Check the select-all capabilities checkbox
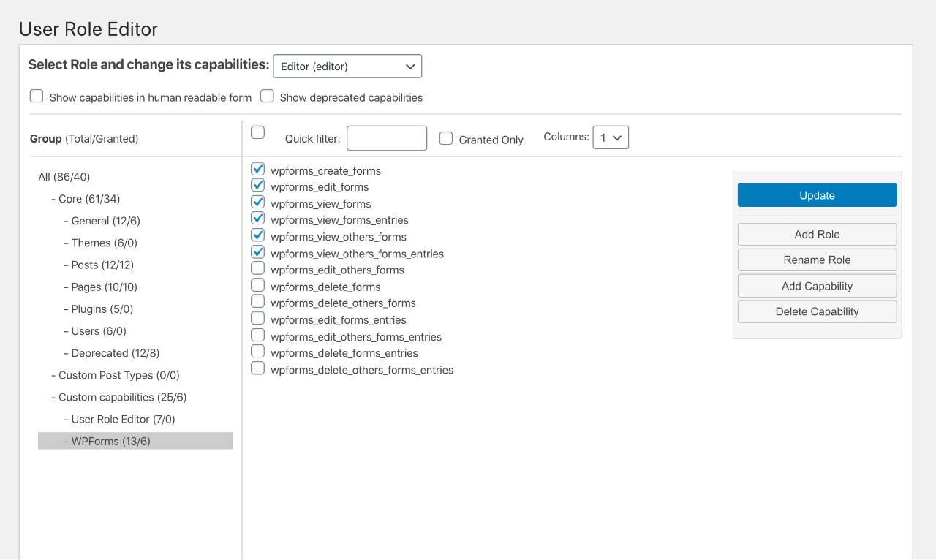The width and height of the screenshot is (936, 560). tap(257, 132)
